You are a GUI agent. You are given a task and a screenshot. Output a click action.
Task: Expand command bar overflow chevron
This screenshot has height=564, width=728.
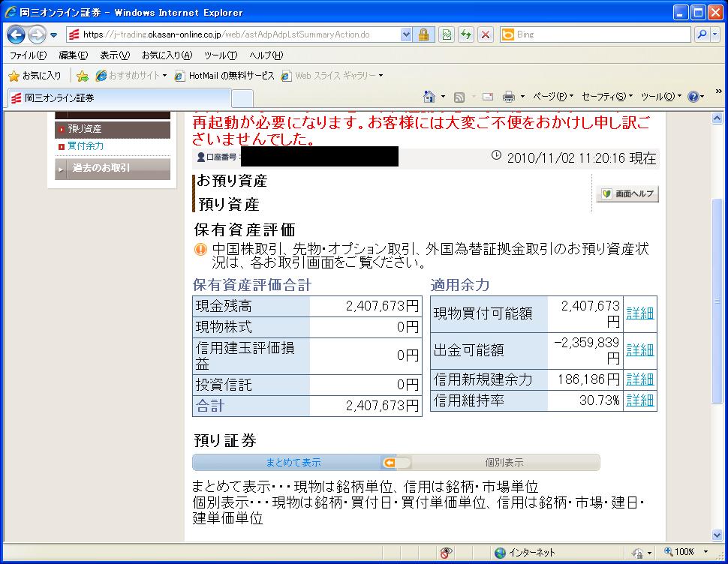click(x=719, y=91)
